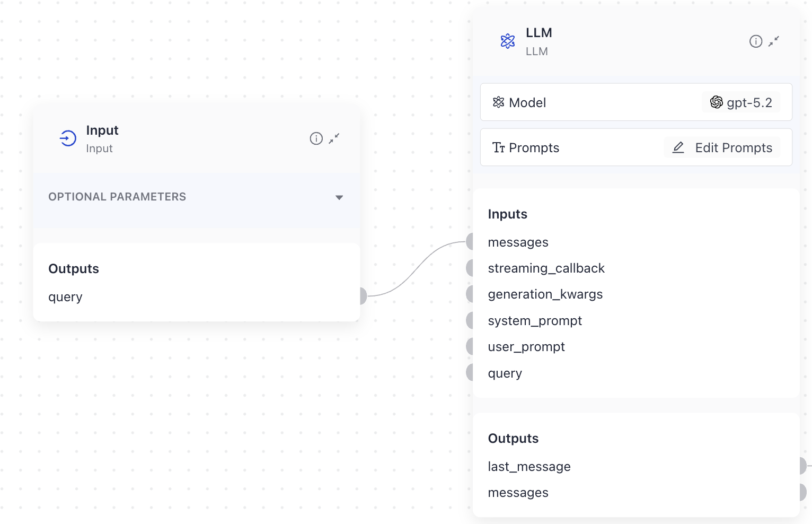Viewport: 812px width, 524px height.
Task: Expand the Optional Parameters section
Action: 339,197
